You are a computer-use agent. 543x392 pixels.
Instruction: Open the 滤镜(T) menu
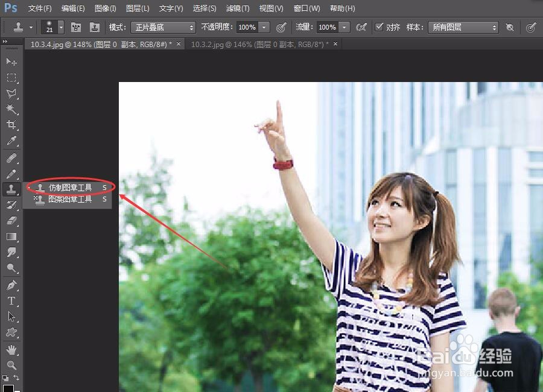pyautogui.click(x=238, y=8)
